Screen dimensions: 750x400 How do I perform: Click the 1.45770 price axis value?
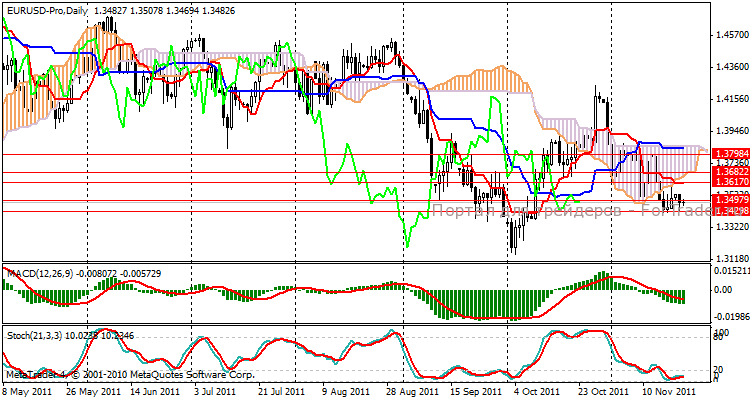tap(728, 35)
